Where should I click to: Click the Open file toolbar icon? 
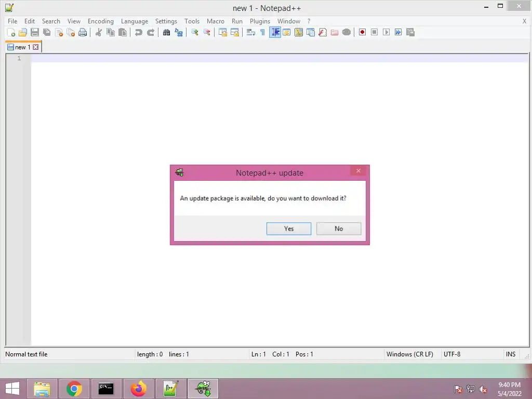tap(23, 32)
